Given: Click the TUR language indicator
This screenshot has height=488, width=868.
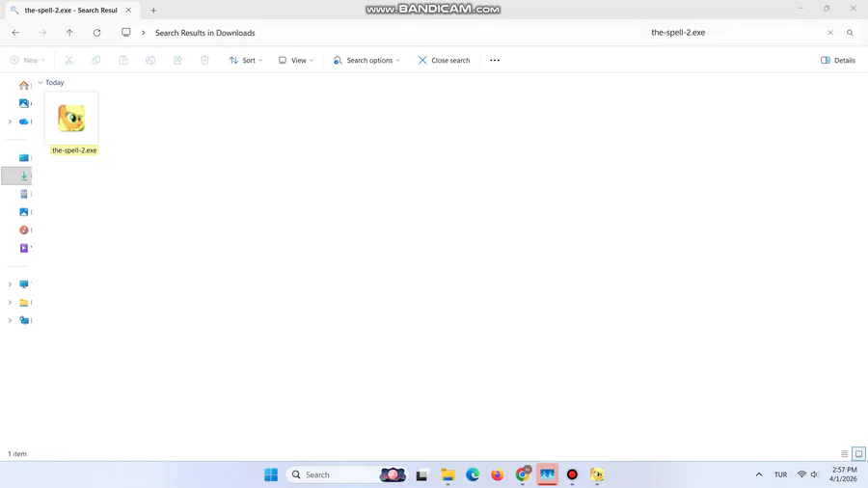Looking at the screenshot, I should click(x=780, y=474).
